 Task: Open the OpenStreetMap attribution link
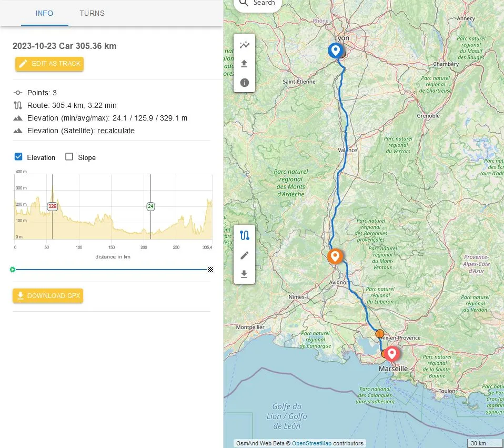[x=311, y=443]
